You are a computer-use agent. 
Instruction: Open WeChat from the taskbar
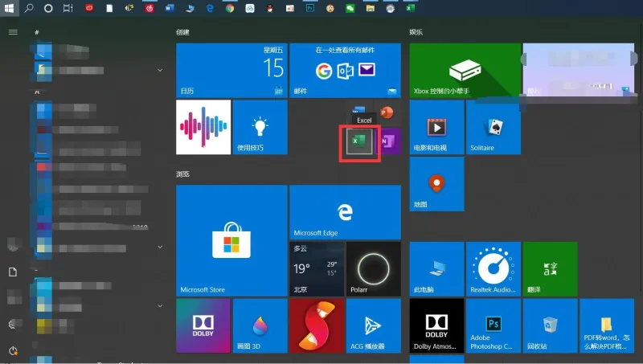pyautogui.click(x=350, y=8)
